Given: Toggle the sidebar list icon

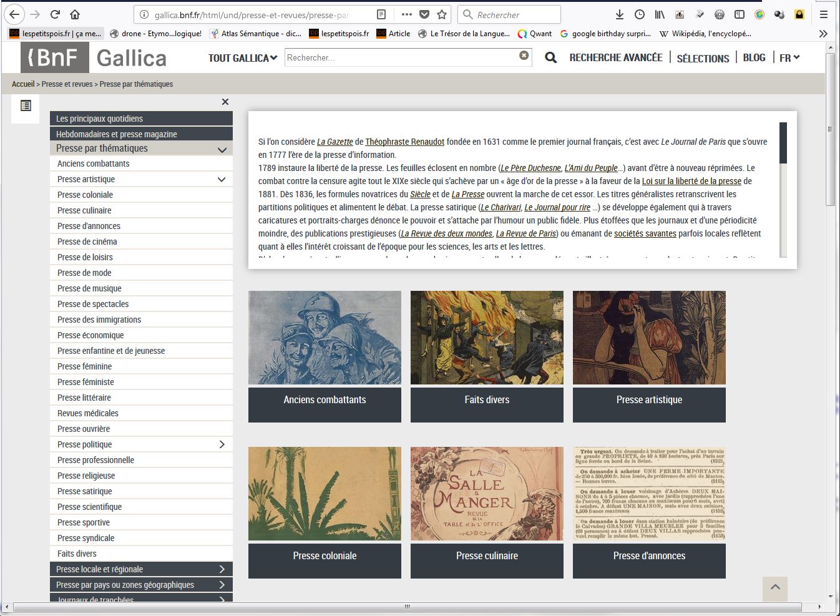Looking at the screenshot, I should (26, 105).
